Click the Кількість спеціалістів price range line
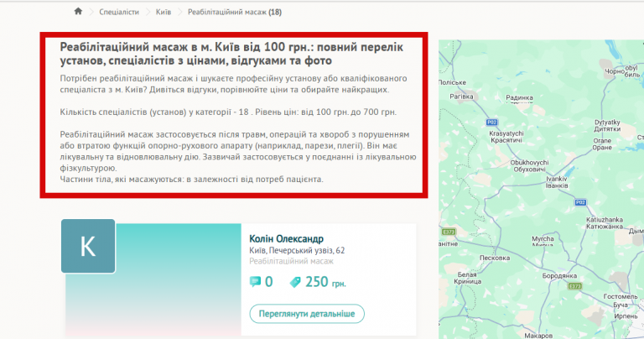Image resolution: width=644 pixels, height=339 pixels. (228, 112)
